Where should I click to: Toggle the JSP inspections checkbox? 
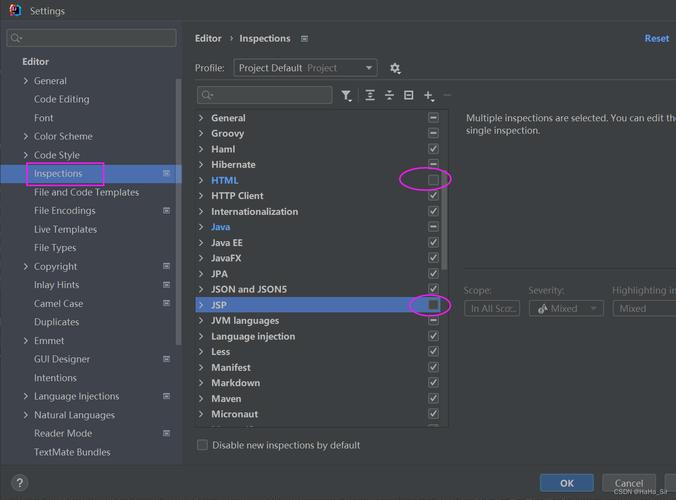click(433, 305)
